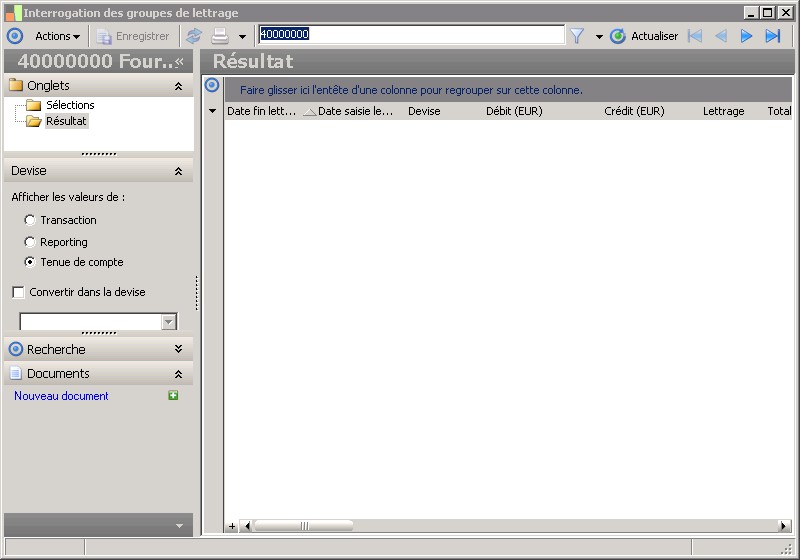
Task: Click the filter funnel icon
Action: point(577,36)
